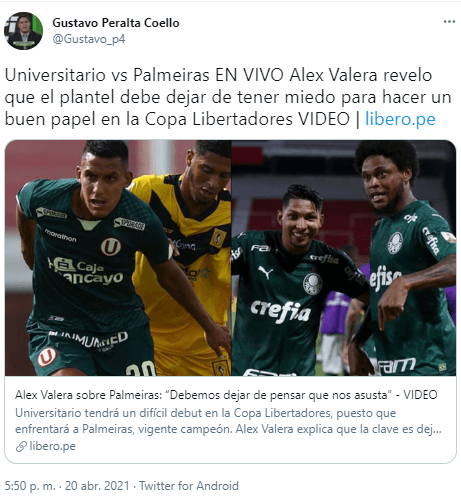Click the display name Gustavo Peralta Coello
The image size is (461, 501).
[x=116, y=23]
